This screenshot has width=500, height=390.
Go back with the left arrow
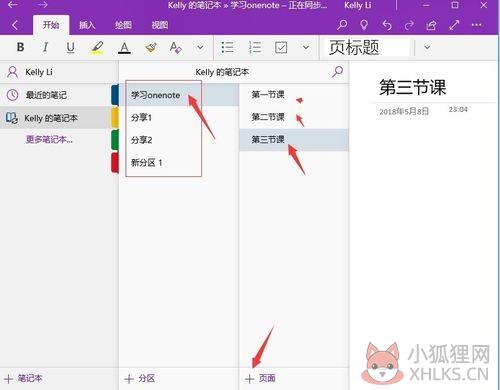tap(13, 5)
